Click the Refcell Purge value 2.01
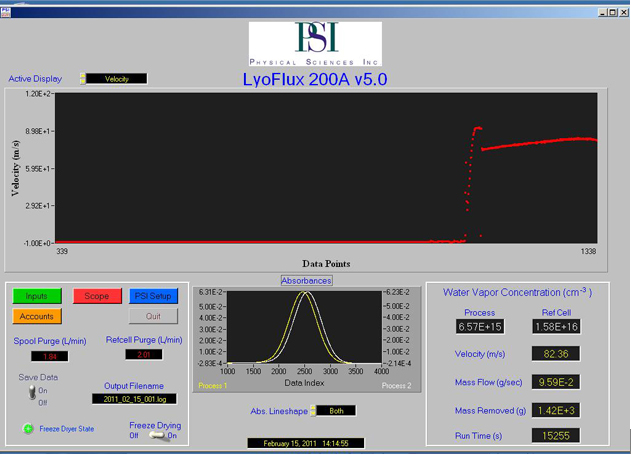 coord(144,355)
